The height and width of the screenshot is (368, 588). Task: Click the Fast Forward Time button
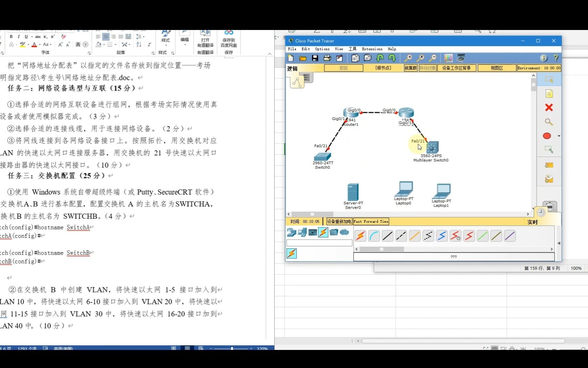point(371,221)
